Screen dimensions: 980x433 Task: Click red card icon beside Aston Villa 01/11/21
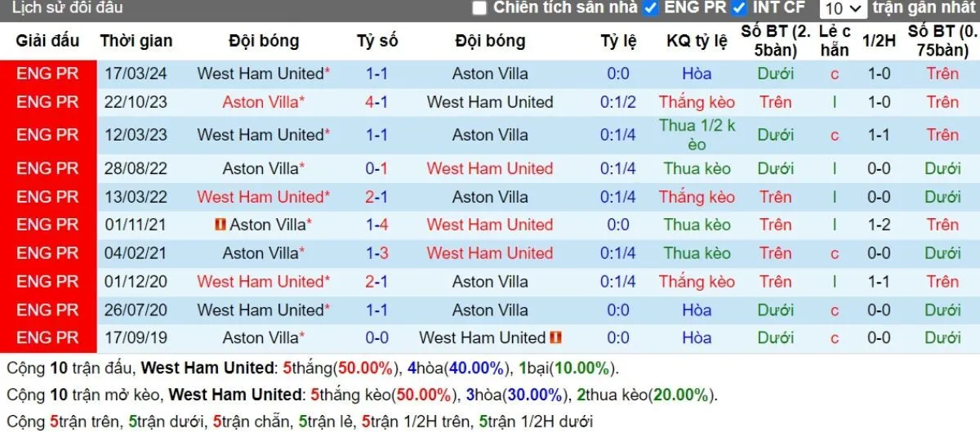(x=220, y=225)
